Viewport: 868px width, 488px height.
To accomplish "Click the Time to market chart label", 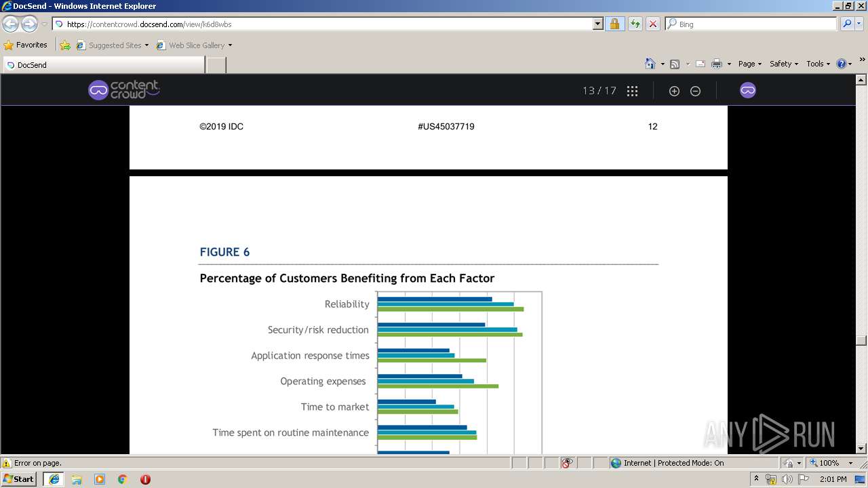I will tap(335, 407).
